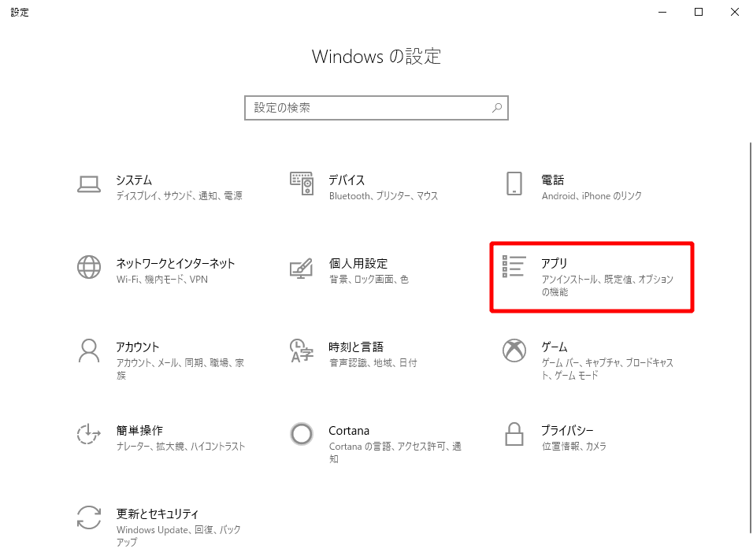Screen dimensions: 753x560
Task: Minimize the 設定 window
Action: 662,12
